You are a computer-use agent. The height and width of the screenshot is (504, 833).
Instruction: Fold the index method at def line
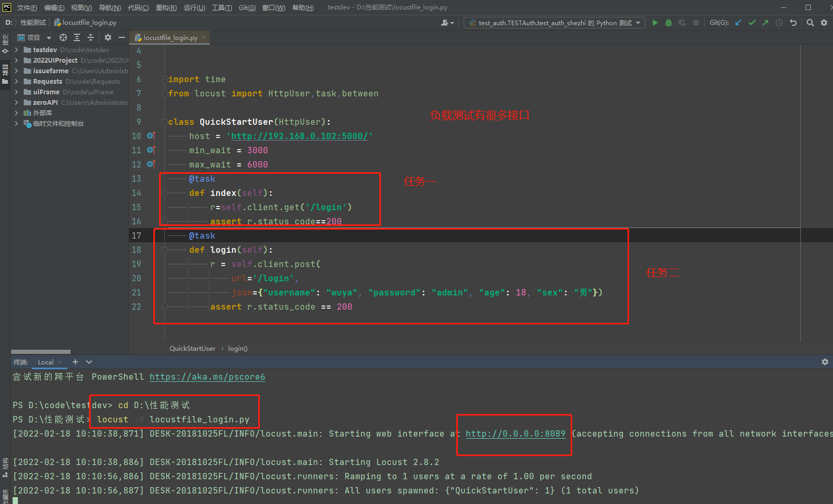[x=164, y=193]
